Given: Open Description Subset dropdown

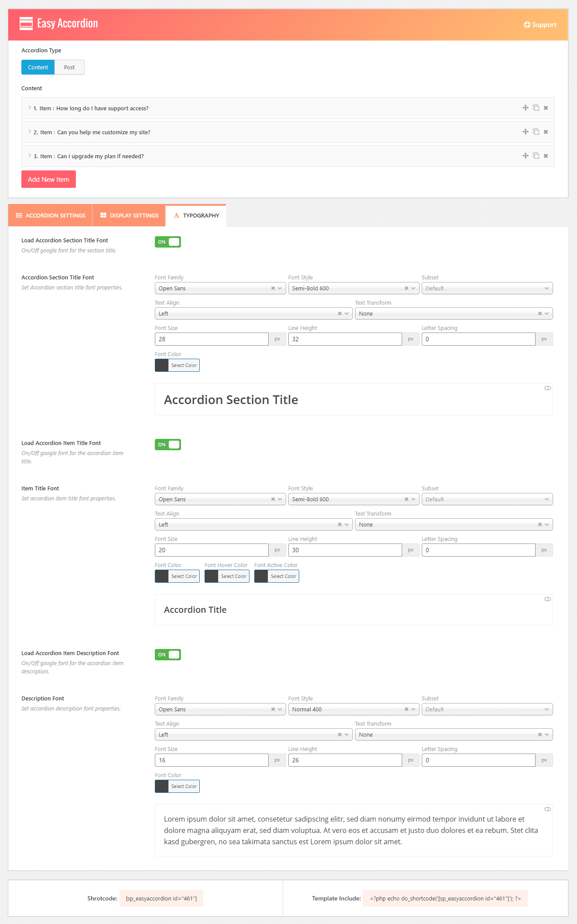Looking at the screenshot, I should pos(487,709).
